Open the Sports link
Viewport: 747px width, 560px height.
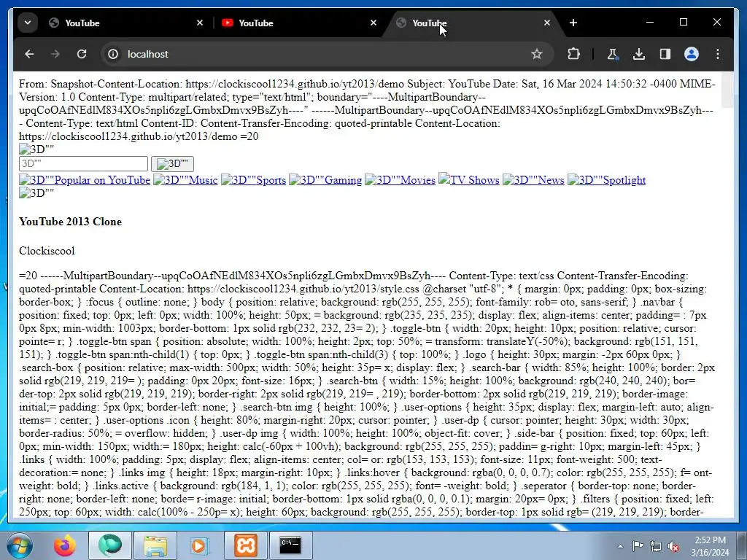[x=253, y=180]
